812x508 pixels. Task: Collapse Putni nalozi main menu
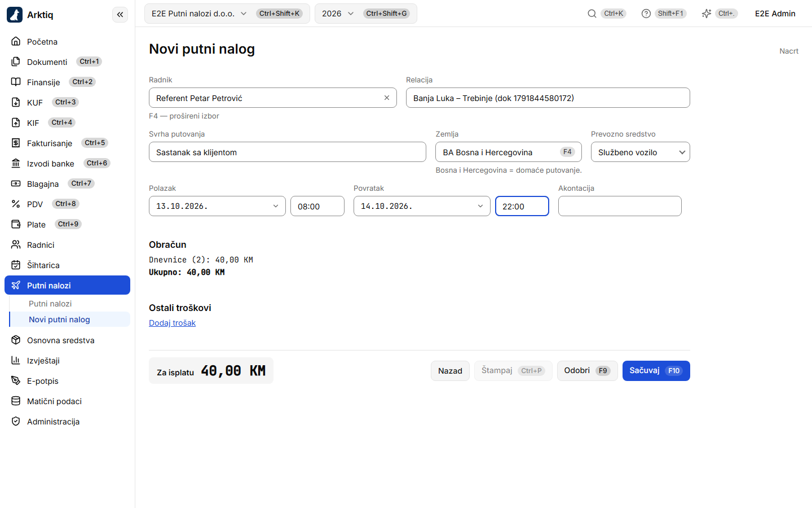pos(67,285)
